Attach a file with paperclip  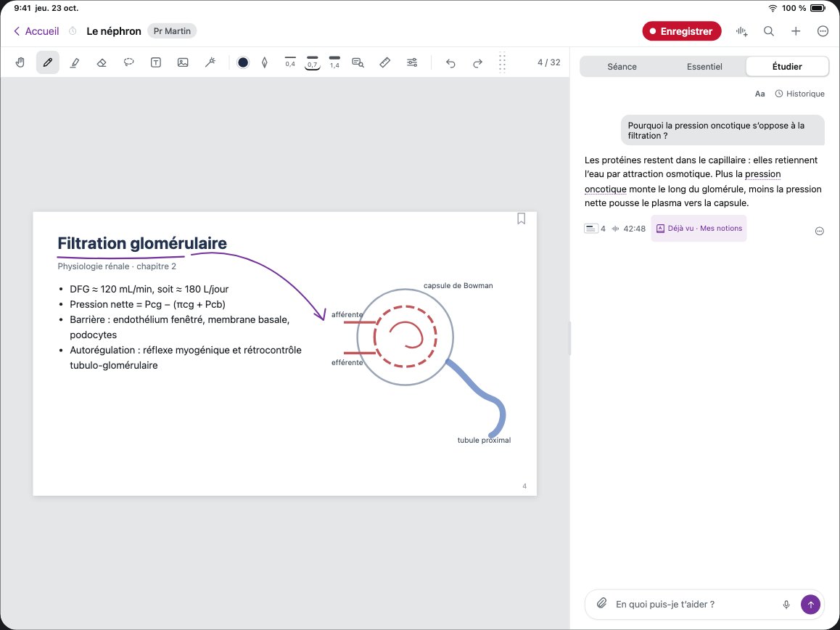(x=601, y=604)
